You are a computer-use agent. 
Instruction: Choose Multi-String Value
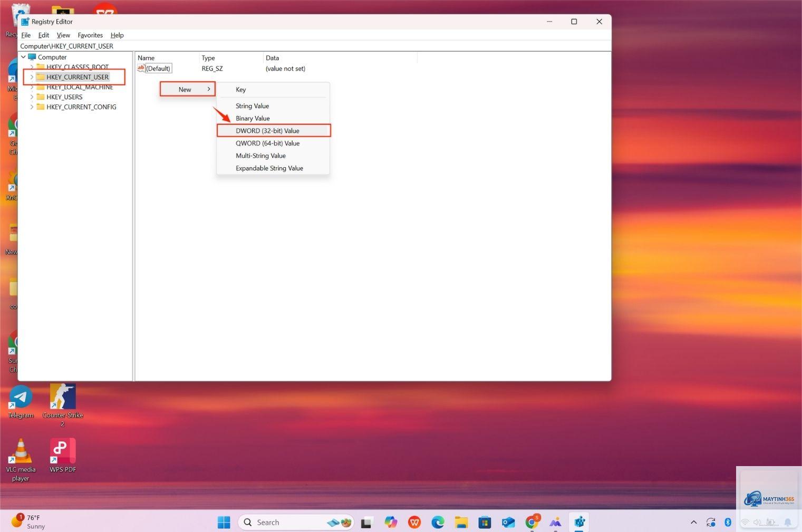[x=273, y=156]
